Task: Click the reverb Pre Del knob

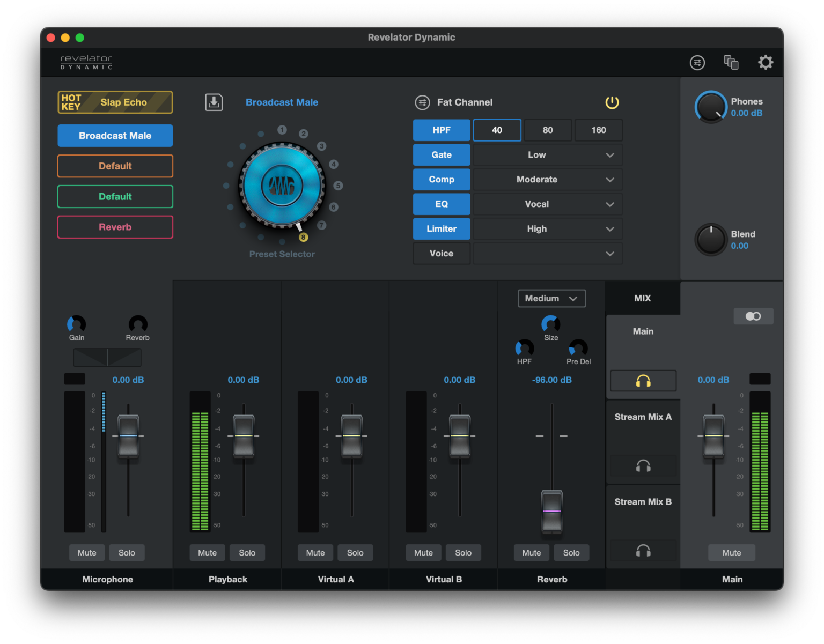Action: 578,348
